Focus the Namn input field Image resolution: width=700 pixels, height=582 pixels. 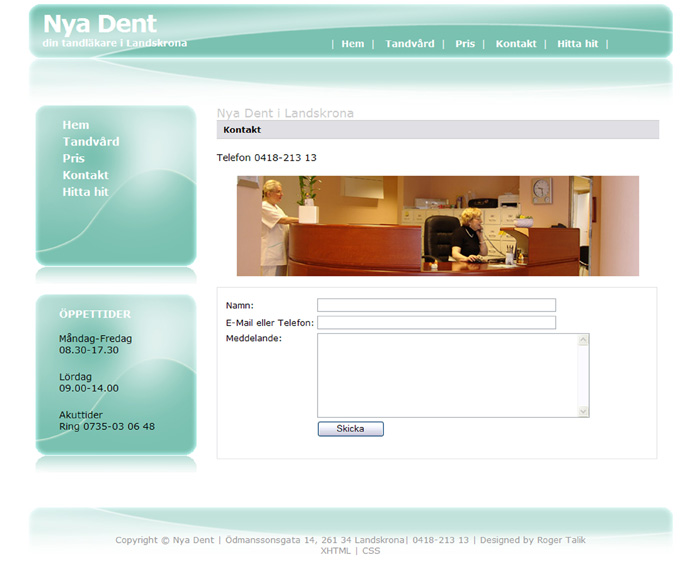coord(436,305)
